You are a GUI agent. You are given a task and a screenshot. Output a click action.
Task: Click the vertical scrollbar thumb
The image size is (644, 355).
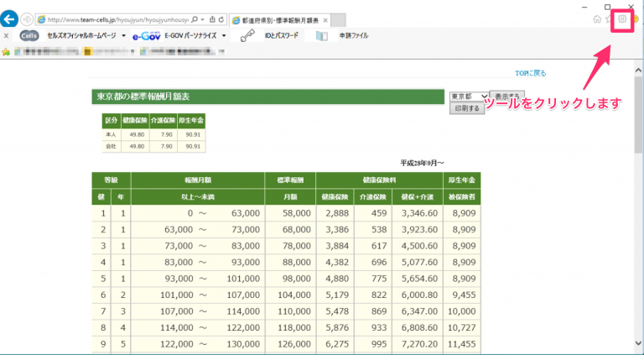639,115
